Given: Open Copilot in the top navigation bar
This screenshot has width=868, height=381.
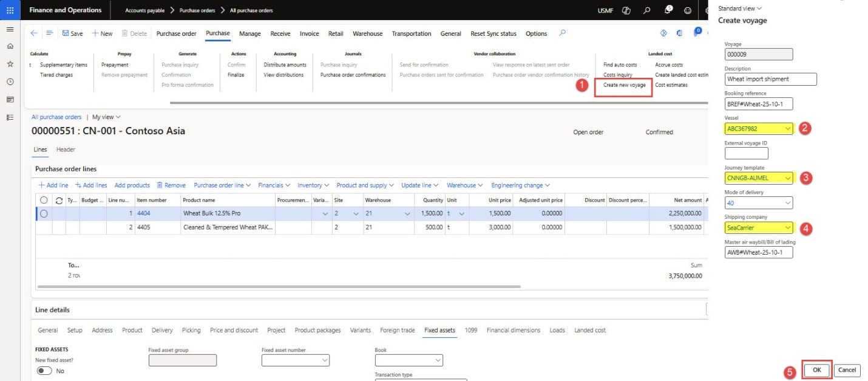Looking at the screenshot, I should pyautogui.click(x=626, y=10).
